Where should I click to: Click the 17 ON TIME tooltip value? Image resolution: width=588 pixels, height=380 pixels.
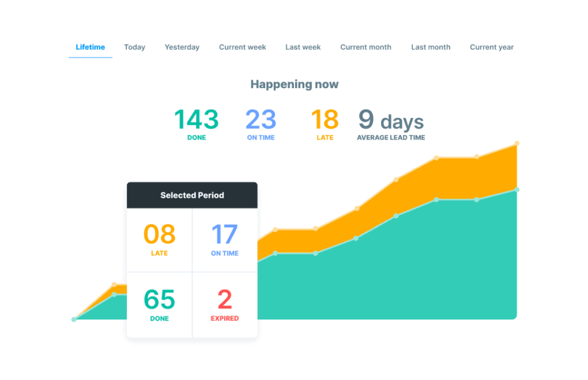224,239
